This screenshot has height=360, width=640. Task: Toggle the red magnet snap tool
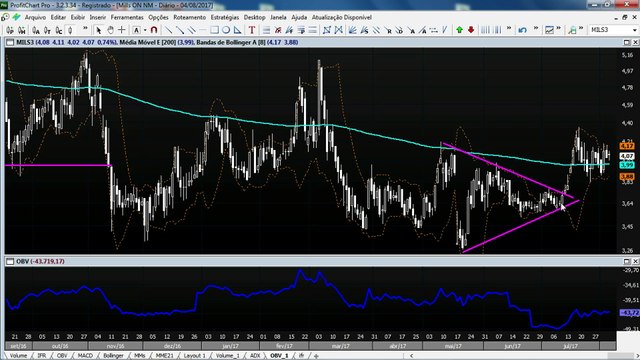(154, 30)
